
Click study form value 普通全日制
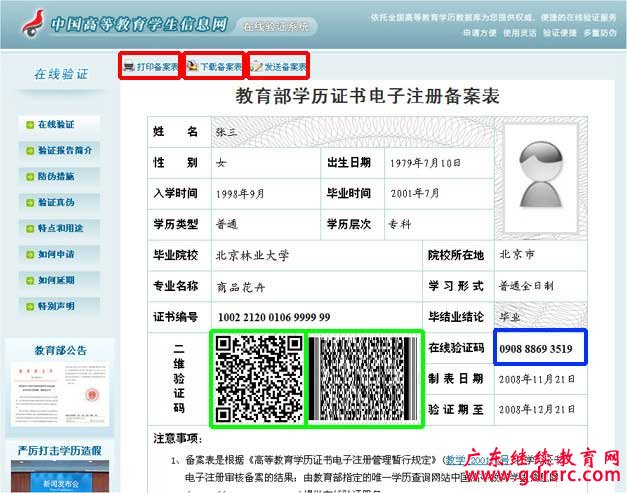click(526, 286)
